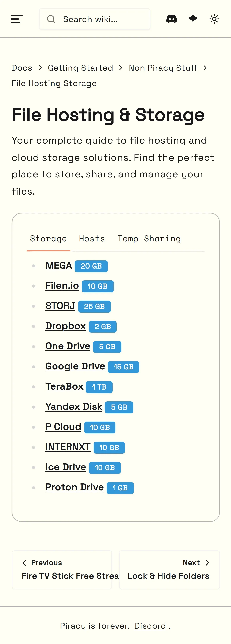Viewport: 231px width, 644px height.
Task: Click the search magnifier icon
Action: click(x=51, y=19)
